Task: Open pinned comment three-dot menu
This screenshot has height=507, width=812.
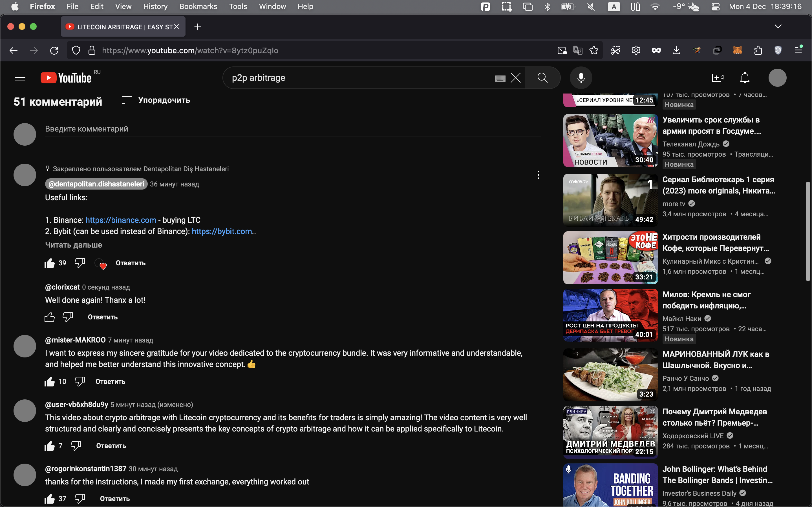Action: (538, 175)
